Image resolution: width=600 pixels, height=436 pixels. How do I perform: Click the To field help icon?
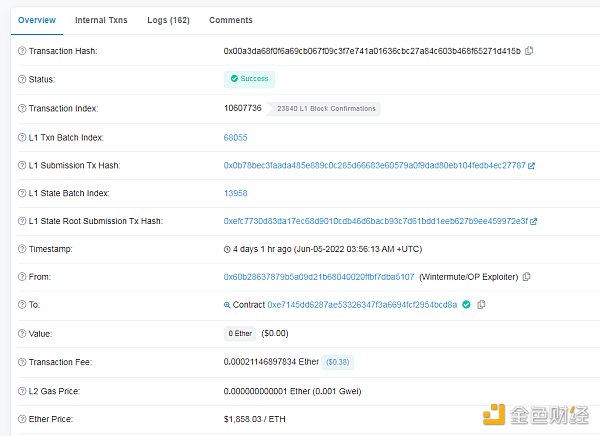22,305
